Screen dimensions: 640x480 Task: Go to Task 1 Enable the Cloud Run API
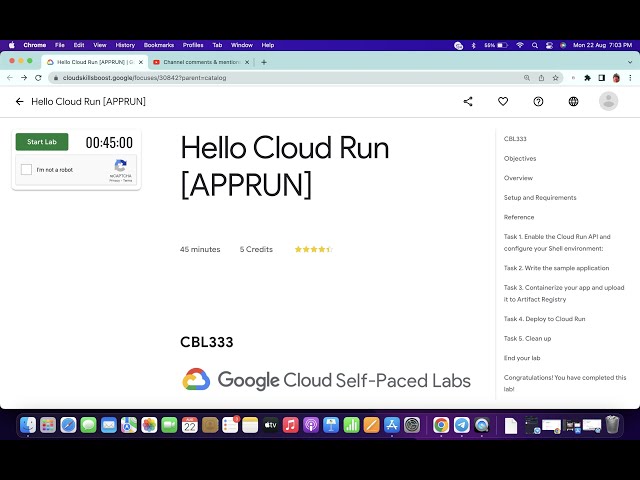point(557,242)
